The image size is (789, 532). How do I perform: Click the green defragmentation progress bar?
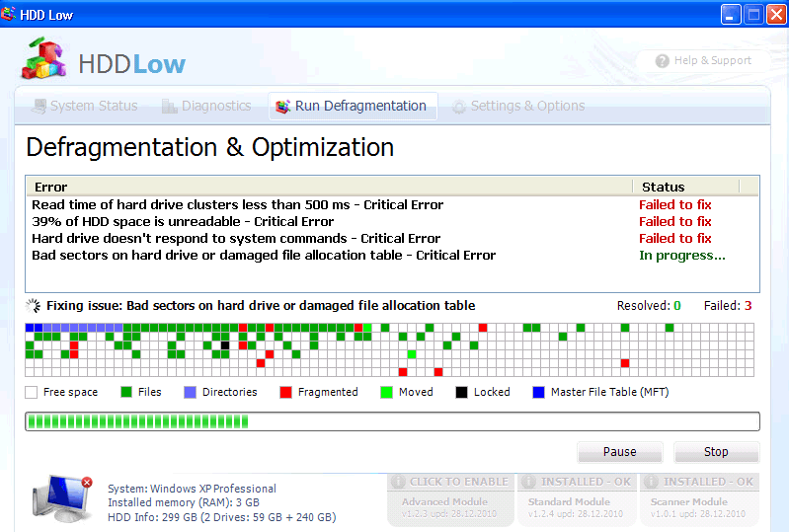(x=391, y=421)
